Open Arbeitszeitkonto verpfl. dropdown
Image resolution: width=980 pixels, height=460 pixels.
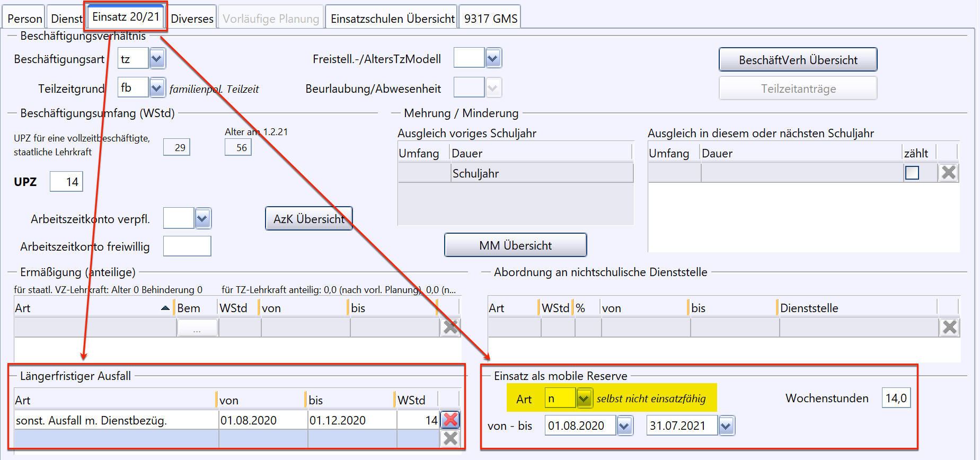[x=202, y=218]
